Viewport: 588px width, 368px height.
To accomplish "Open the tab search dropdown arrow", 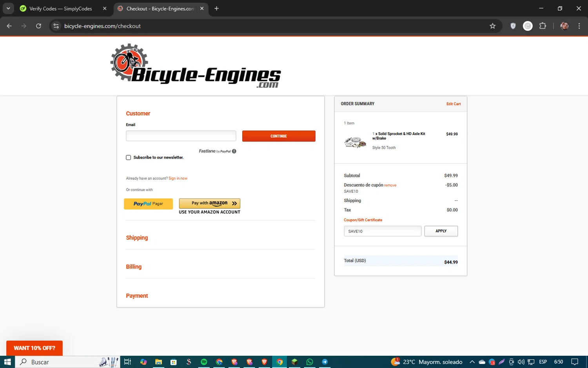I will pyautogui.click(x=8, y=8).
